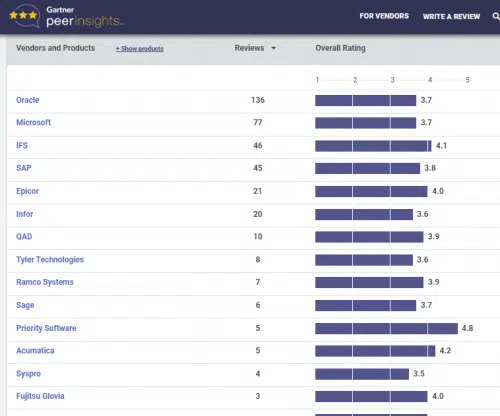Open the Reviews sort dropdown arrow
The height and width of the screenshot is (416, 500).
[274, 48]
